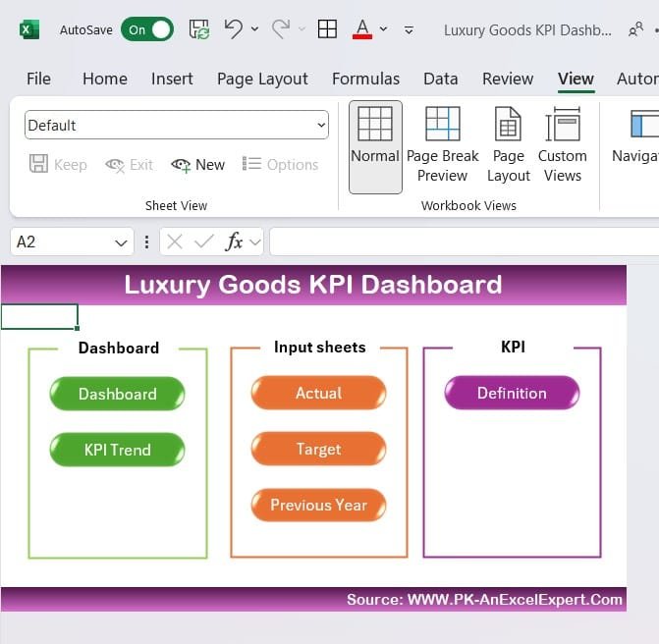Toggle the AutoSave switch off
The width and height of the screenshot is (659, 644).
click(x=147, y=29)
